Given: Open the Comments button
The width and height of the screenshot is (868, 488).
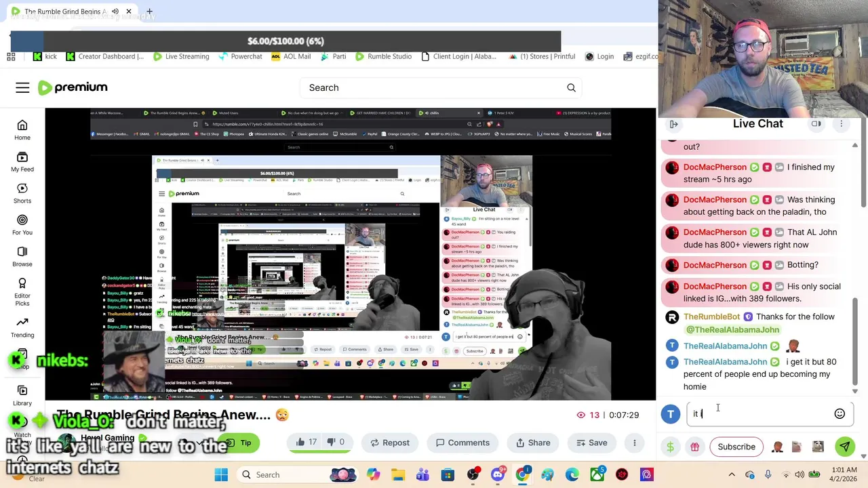Looking at the screenshot, I should coord(462,443).
